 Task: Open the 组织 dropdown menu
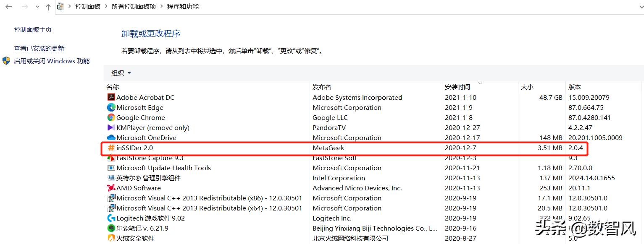tap(120, 73)
